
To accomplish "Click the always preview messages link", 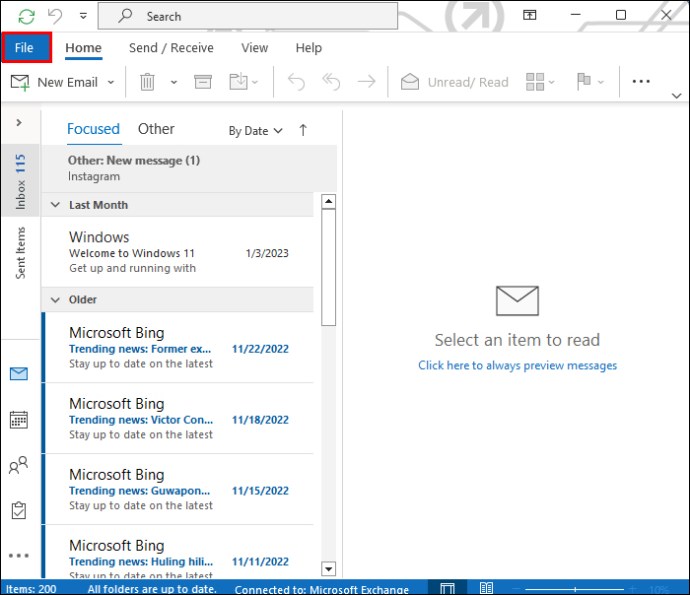I will point(517,366).
